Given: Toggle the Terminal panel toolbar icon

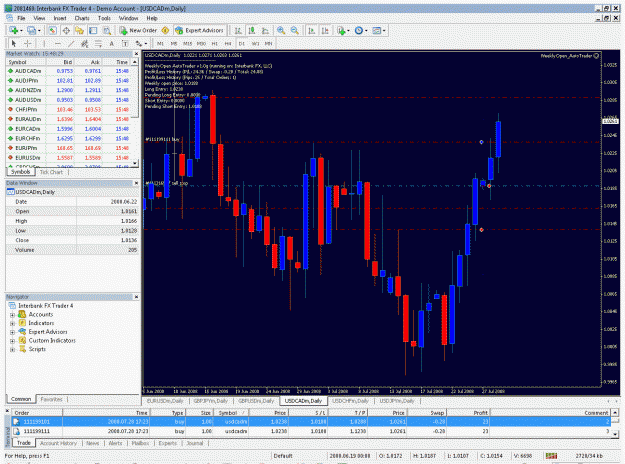Looking at the screenshot, I should click(93, 30).
